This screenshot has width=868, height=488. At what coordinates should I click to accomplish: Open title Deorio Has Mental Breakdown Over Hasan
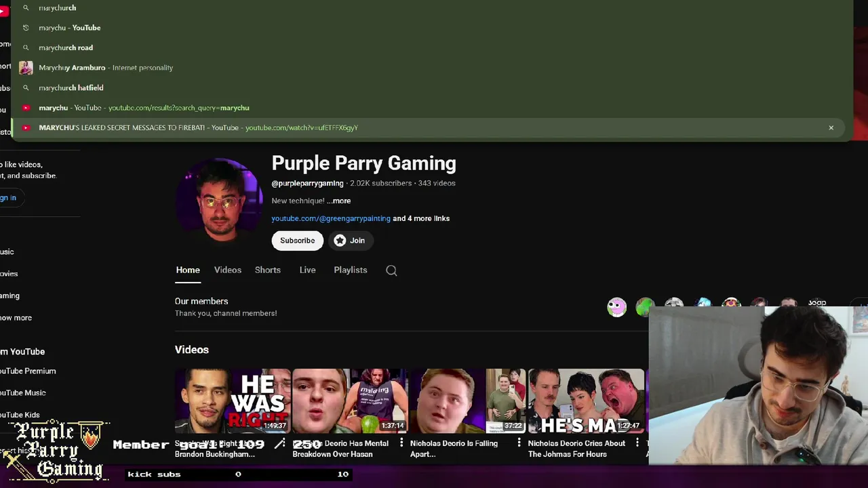click(x=340, y=449)
